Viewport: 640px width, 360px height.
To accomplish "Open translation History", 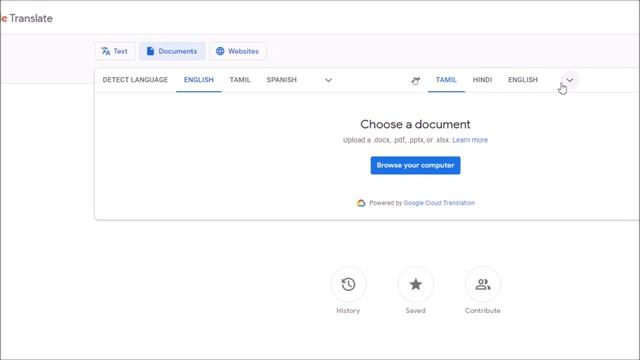I will tap(348, 284).
